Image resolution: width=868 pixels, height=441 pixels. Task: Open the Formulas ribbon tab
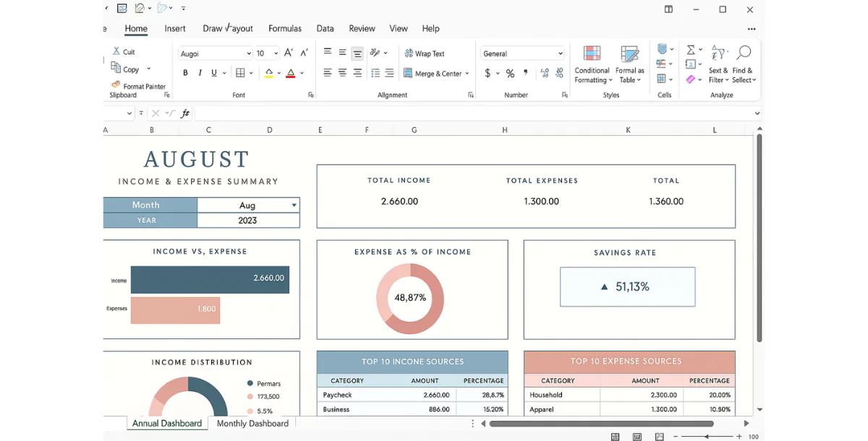pos(285,28)
